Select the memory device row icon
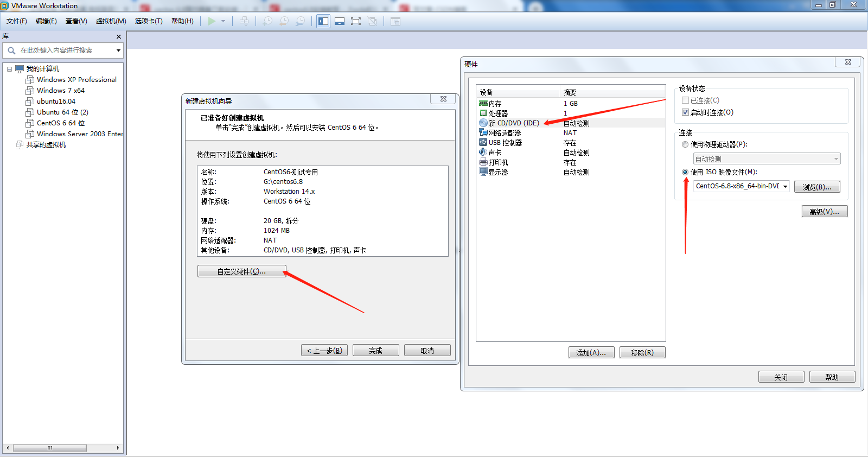The height and width of the screenshot is (457, 868). pos(483,103)
